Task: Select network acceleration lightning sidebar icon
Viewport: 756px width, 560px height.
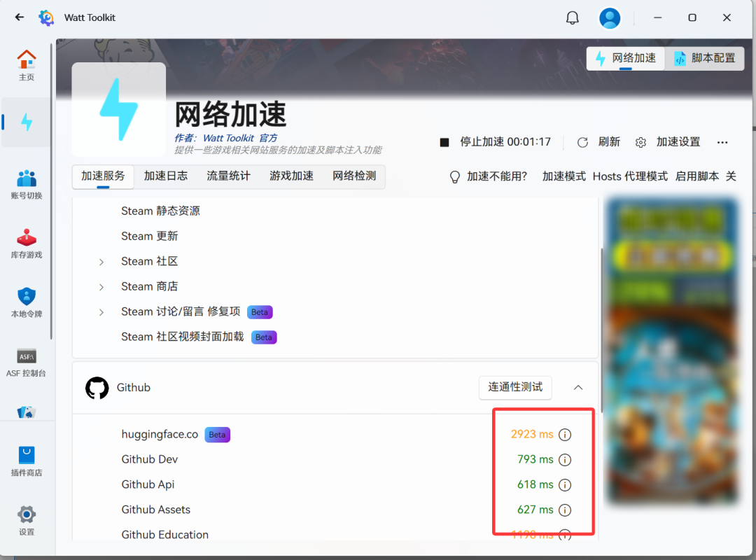Action: [27, 122]
